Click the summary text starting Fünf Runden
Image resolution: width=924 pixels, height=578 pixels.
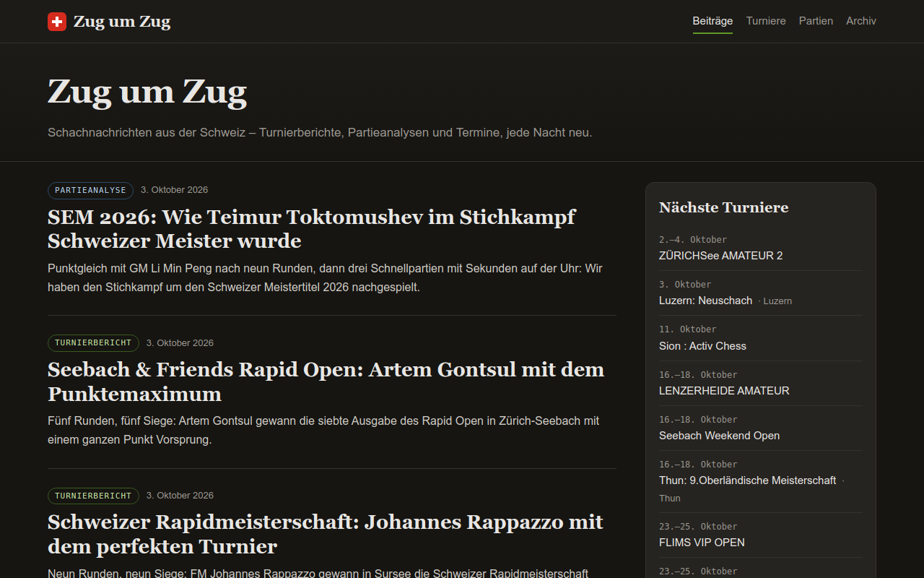[x=323, y=430]
